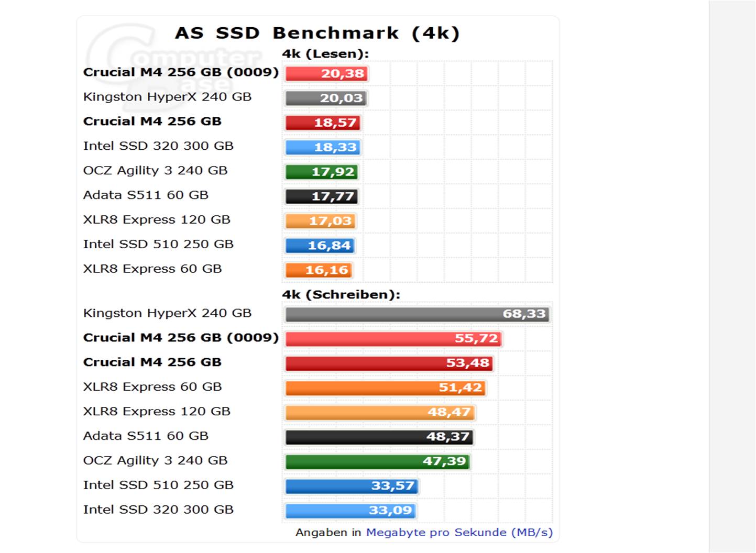756x553 pixels.
Task: Select XLR8 Express 60 GB label under Schreiben
Action: pos(152,388)
